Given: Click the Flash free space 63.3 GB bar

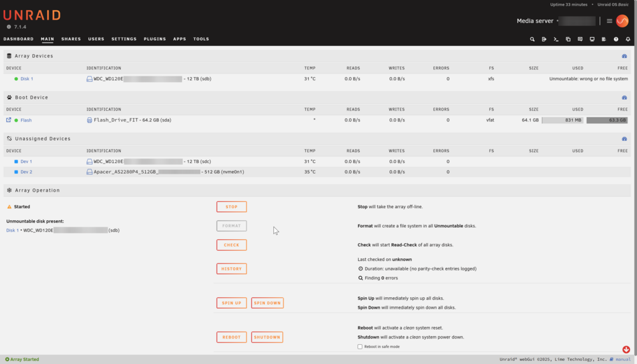Looking at the screenshot, I should click(607, 120).
